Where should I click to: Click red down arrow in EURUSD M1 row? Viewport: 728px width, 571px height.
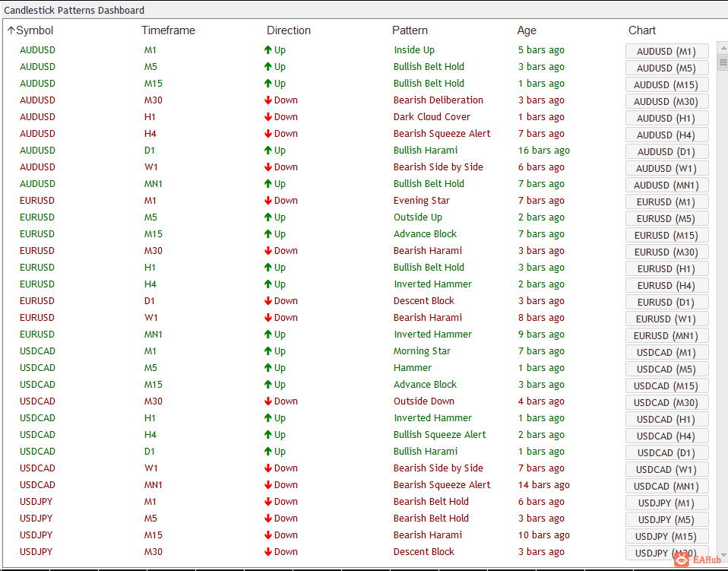tap(268, 201)
